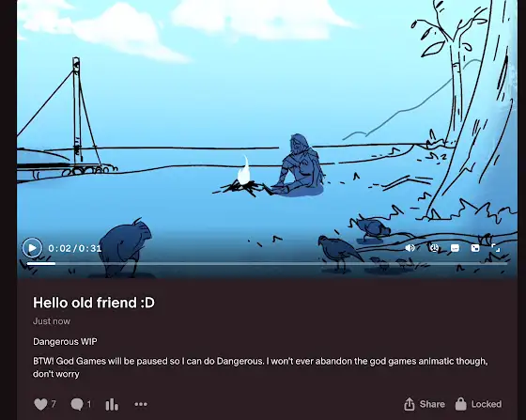Click the Share upload icon
526x420 pixels.
[x=410, y=404]
